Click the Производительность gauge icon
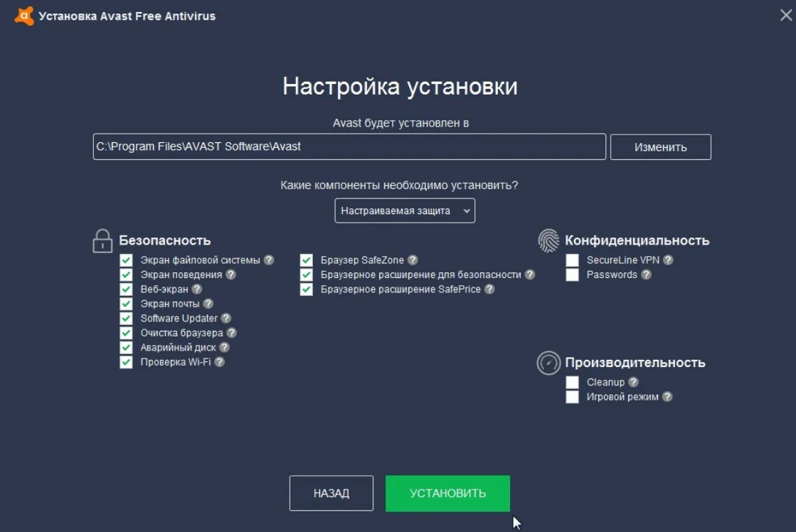The width and height of the screenshot is (796, 532). (548, 363)
